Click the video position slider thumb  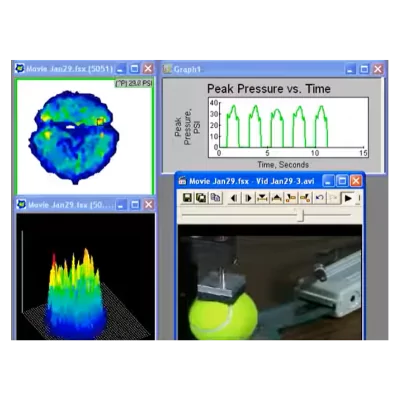300,215
